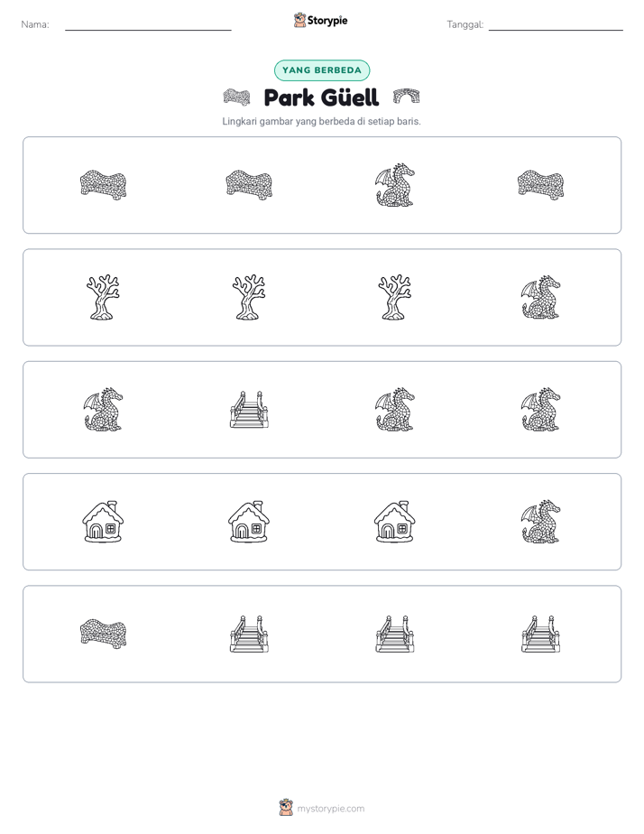Click the last staircase in the bottom row
This screenshot has height=834, width=644.
click(540, 634)
